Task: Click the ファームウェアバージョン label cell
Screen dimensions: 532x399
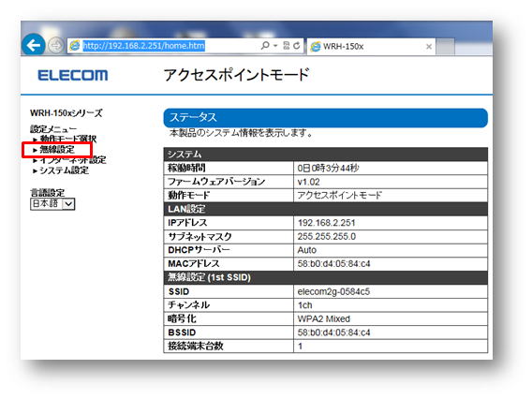Action: (229, 182)
